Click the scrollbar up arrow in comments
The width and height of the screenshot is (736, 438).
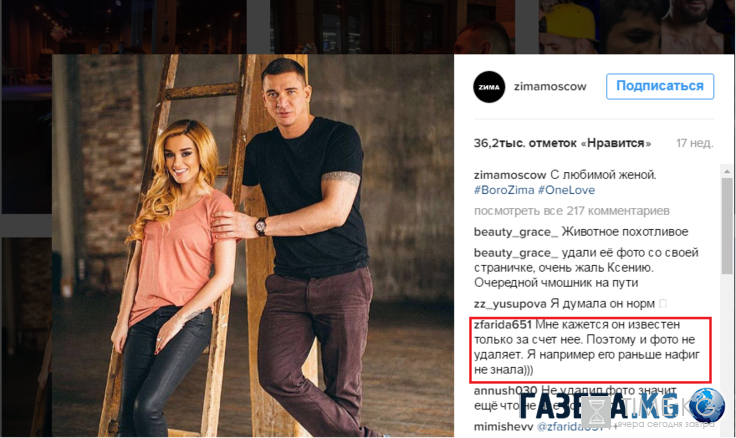(727, 172)
